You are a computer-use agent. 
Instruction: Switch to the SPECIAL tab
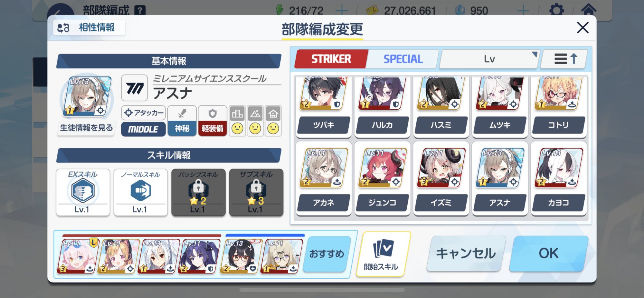403,59
